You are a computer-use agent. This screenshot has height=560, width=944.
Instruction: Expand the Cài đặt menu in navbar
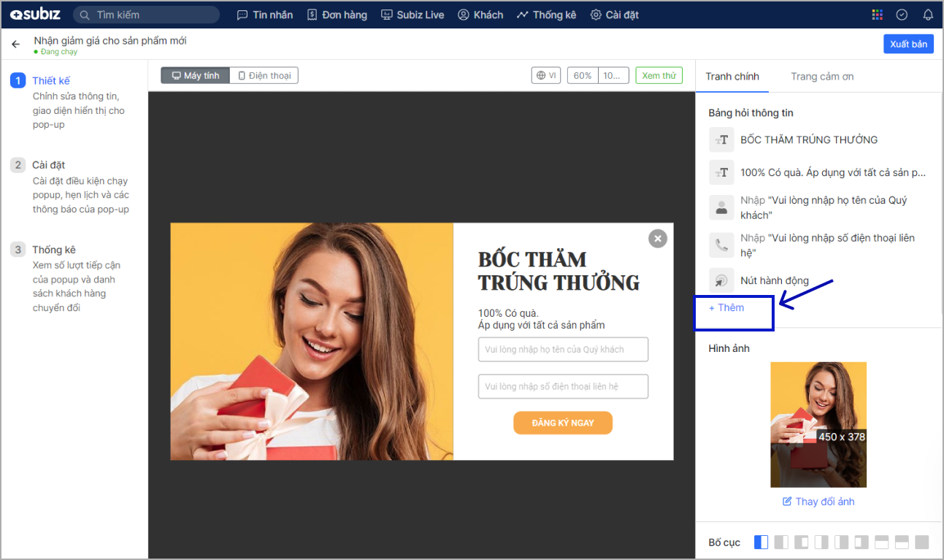pos(614,15)
